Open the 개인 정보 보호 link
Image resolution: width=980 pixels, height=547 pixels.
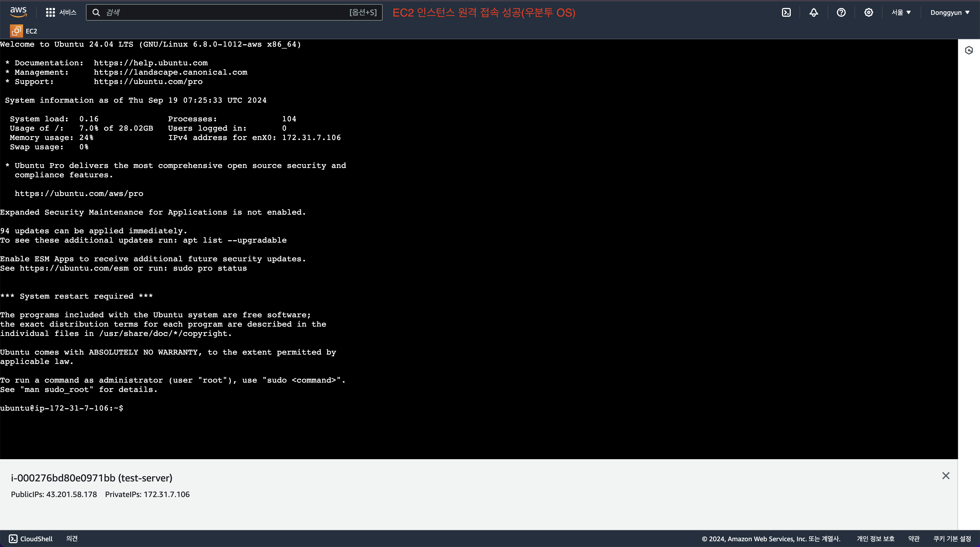coord(875,539)
